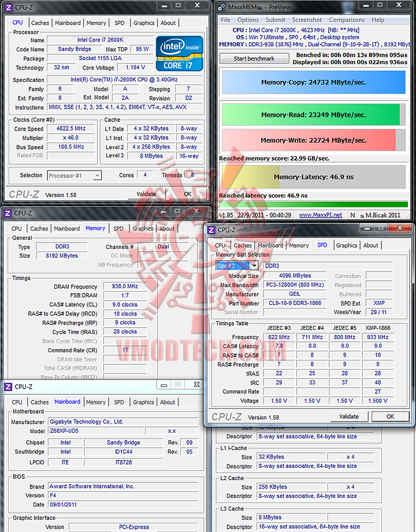Viewport: 416px width, 532px height.
Task: Click the LPCIO IT8728 field
Action: [124, 463]
